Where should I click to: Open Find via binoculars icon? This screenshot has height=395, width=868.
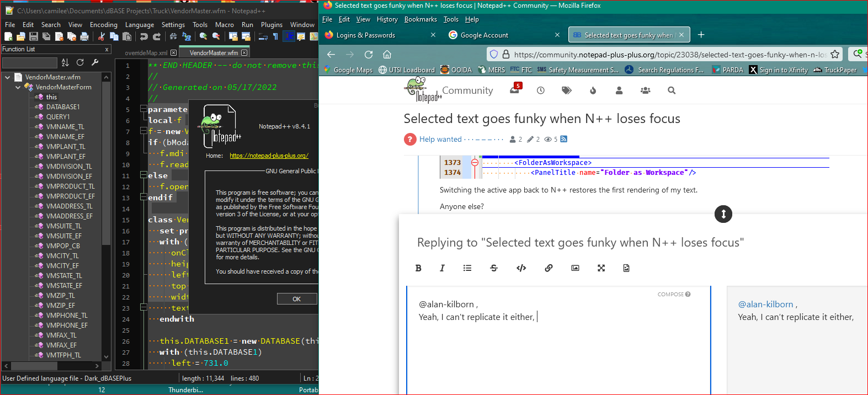pos(173,36)
